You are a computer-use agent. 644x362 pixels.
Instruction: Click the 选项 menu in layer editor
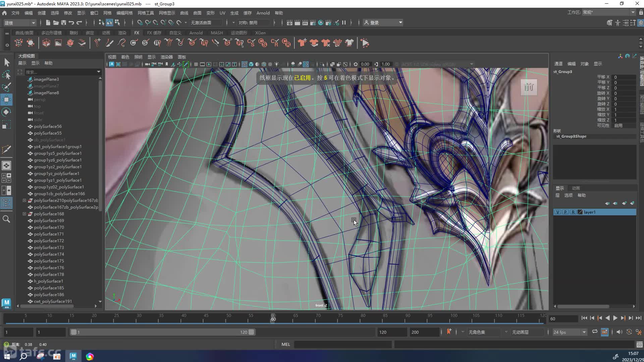[569, 195]
